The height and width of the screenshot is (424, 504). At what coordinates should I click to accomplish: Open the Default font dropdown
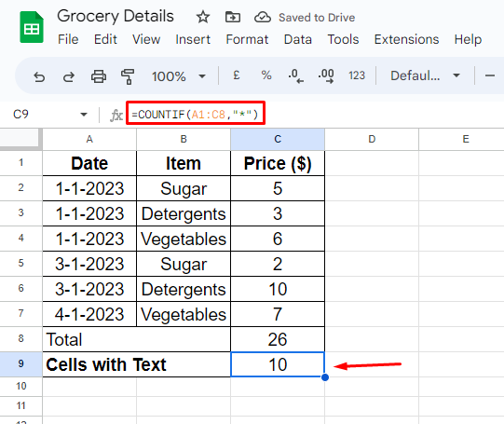tap(425, 75)
